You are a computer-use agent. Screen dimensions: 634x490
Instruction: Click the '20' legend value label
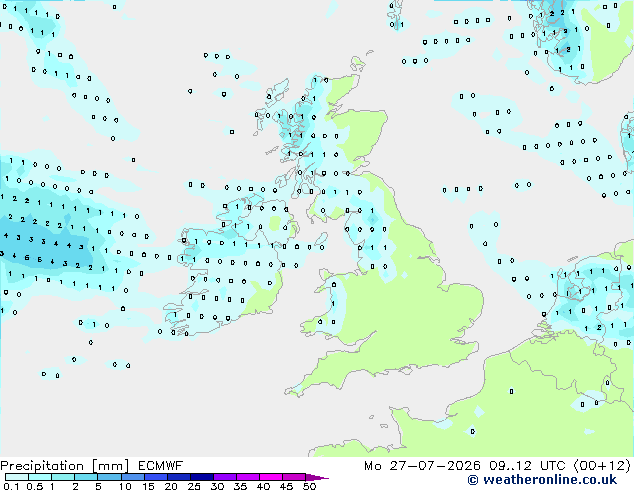point(171,486)
